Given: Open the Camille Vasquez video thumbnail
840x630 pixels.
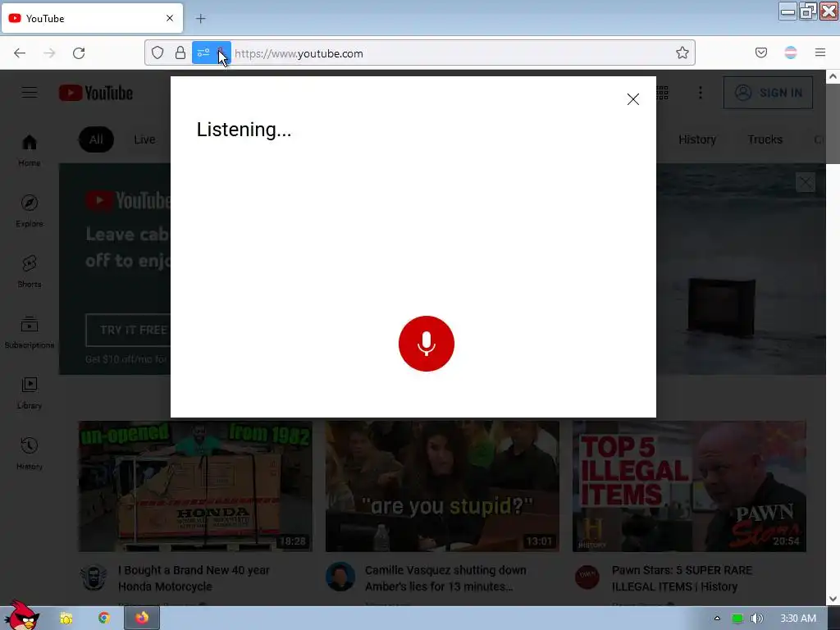Looking at the screenshot, I should click(442, 486).
